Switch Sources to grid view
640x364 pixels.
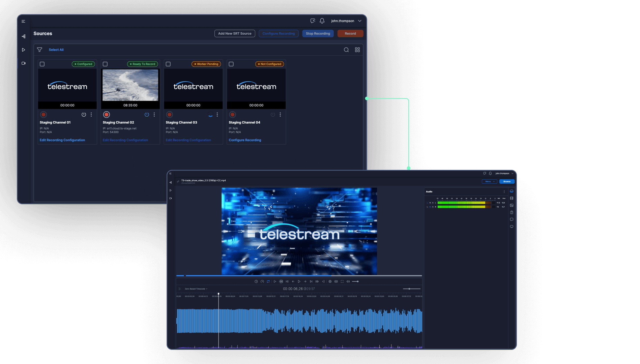click(357, 50)
